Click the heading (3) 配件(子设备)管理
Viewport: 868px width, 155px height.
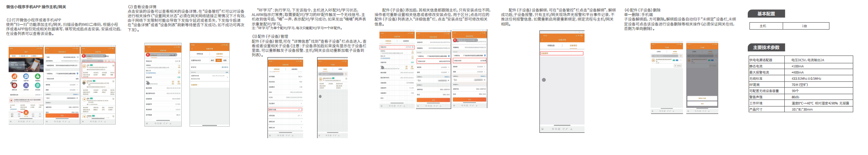point(270,36)
